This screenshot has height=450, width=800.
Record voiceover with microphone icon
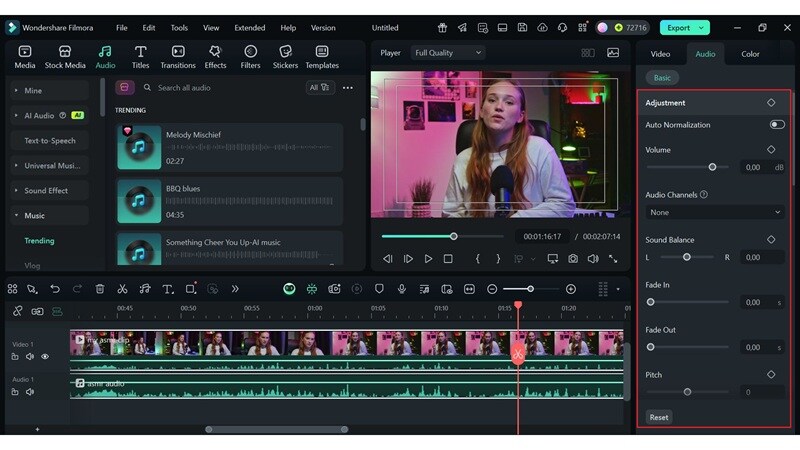tap(402, 289)
